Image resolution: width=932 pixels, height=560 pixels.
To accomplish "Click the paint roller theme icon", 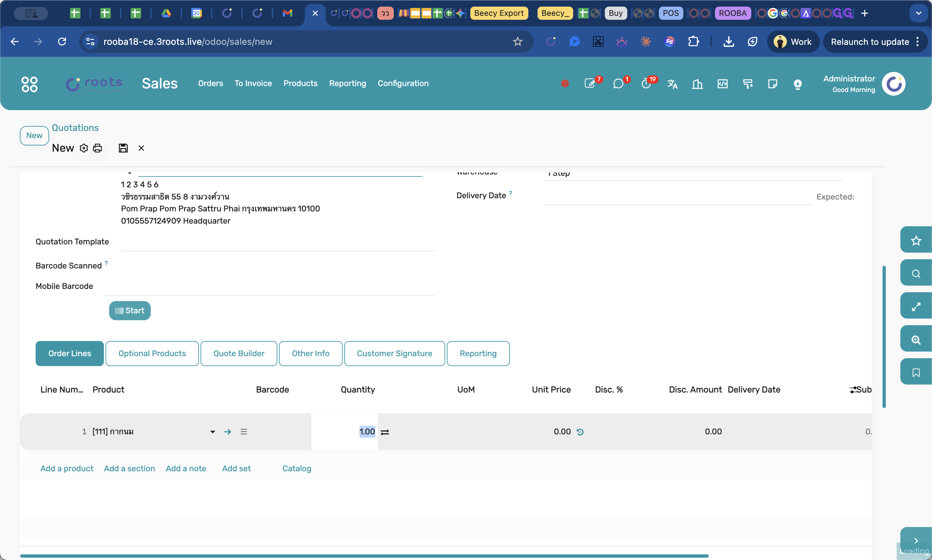I will tap(748, 84).
